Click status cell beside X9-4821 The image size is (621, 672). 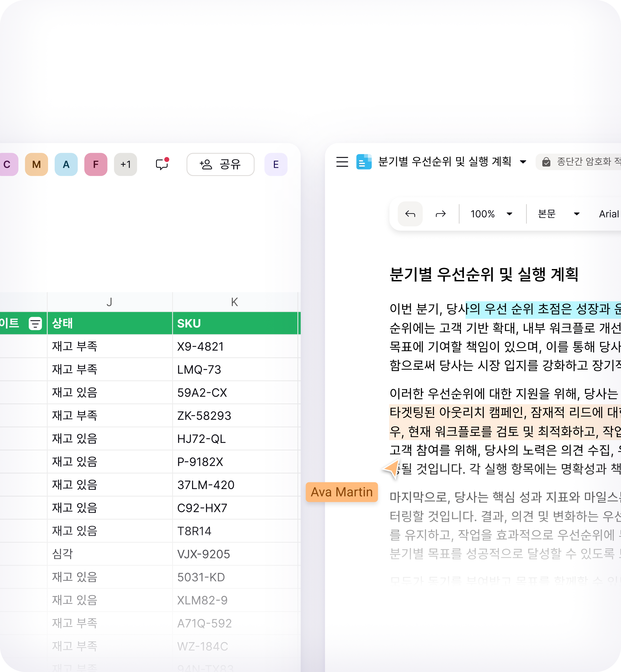click(x=110, y=346)
